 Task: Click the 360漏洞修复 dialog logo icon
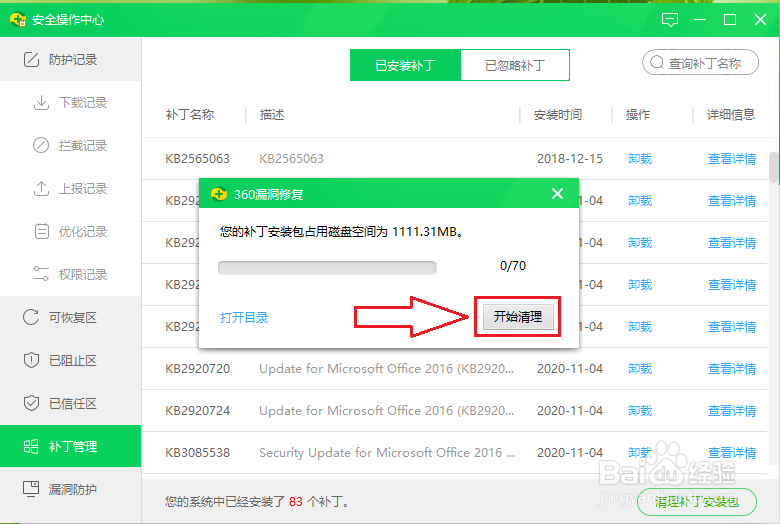(219, 194)
